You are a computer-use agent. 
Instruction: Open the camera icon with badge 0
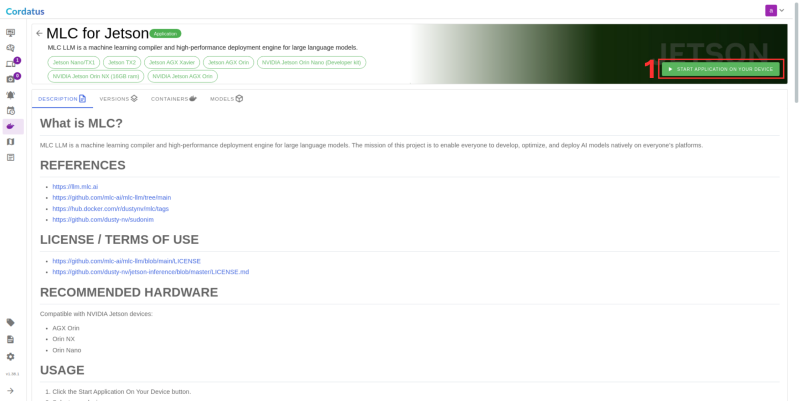point(11,79)
